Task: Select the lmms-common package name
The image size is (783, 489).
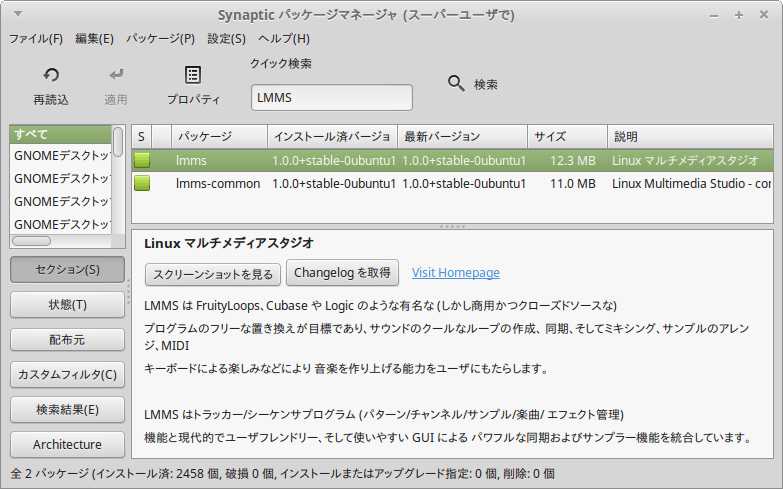Action: point(218,183)
